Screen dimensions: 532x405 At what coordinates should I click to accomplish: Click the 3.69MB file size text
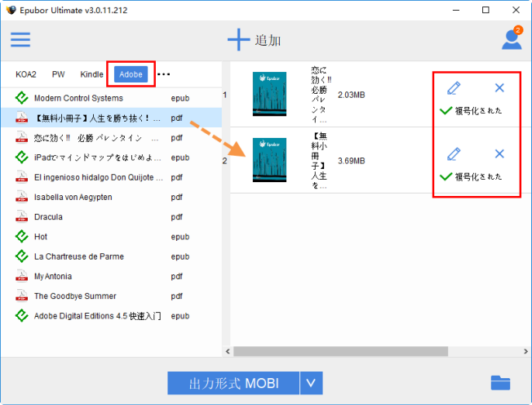tap(351, 161)
